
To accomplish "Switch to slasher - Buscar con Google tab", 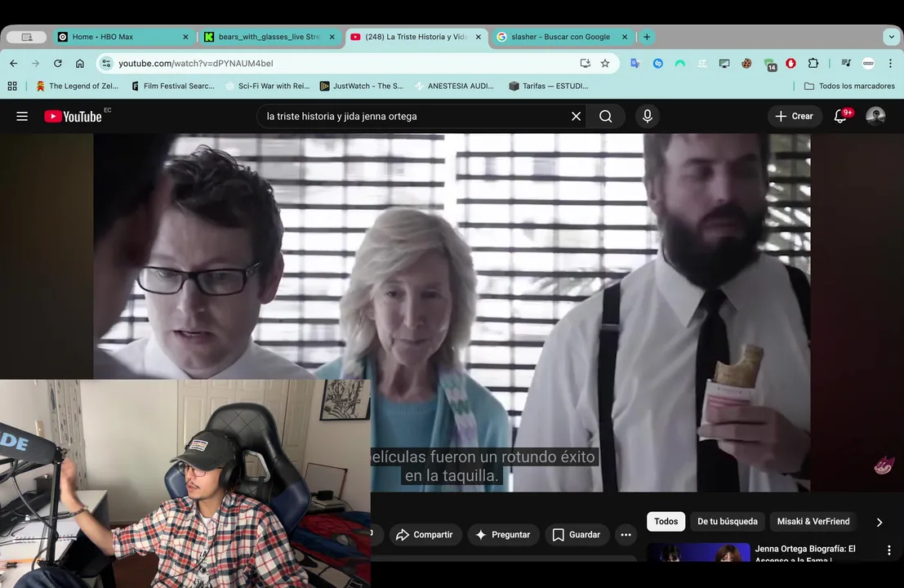I will click(x=562, y=37).
